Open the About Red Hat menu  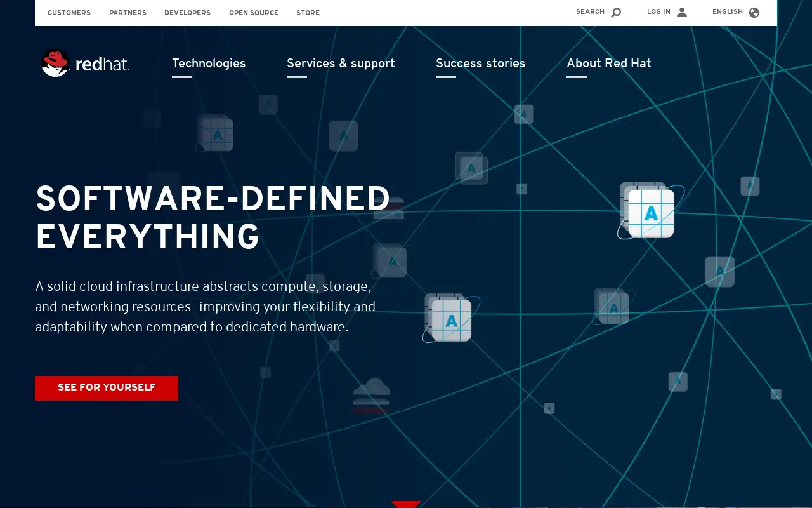click(608, 63)
